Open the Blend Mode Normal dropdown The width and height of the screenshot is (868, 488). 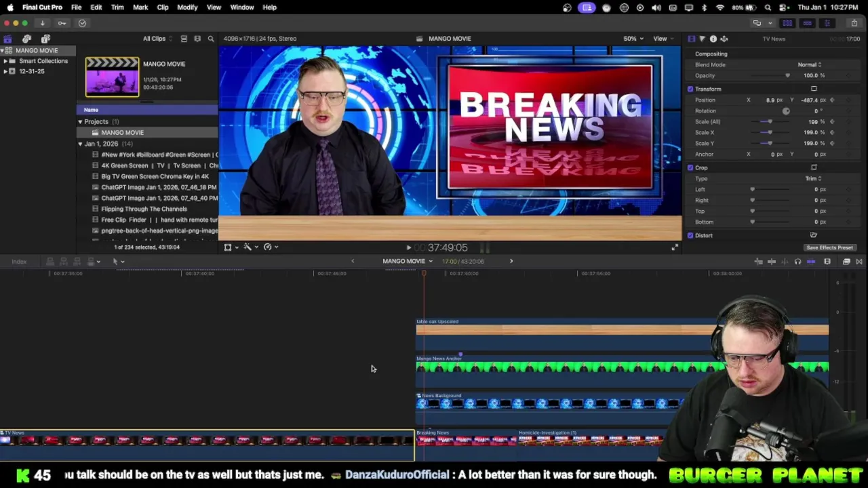pos(809,64)
